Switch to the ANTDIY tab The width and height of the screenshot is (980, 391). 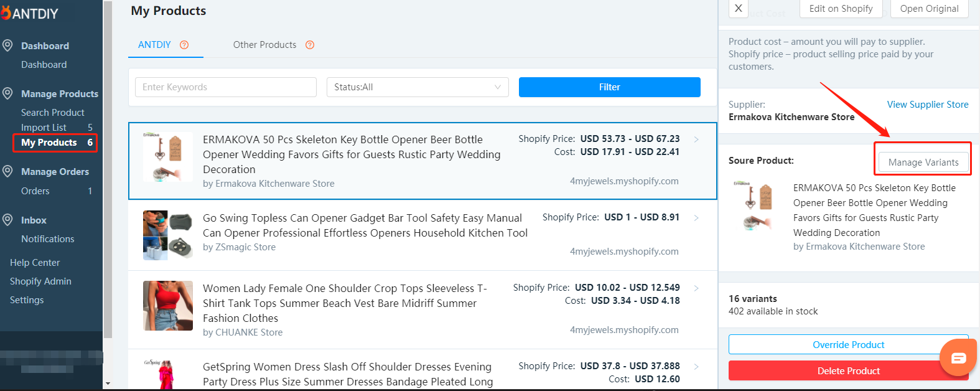(x=154, y=45)
